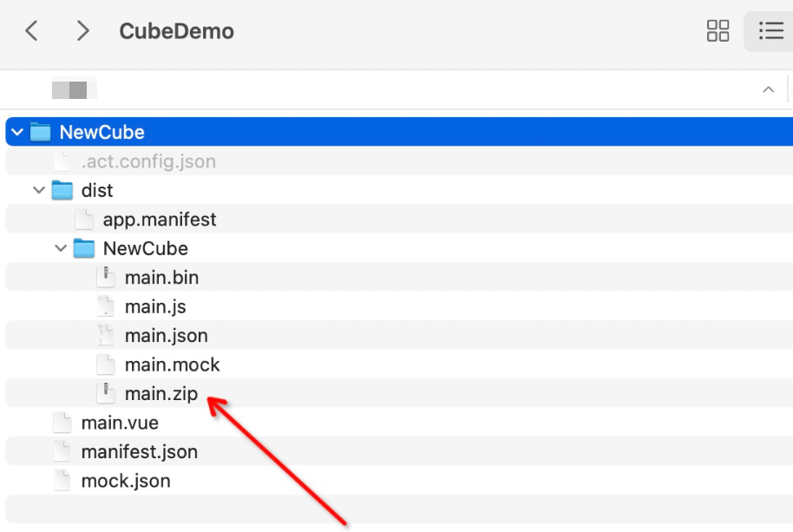
Task: Click the highlighted NewCube folder name
Action: pyautogui.click(x=102, y=133)
